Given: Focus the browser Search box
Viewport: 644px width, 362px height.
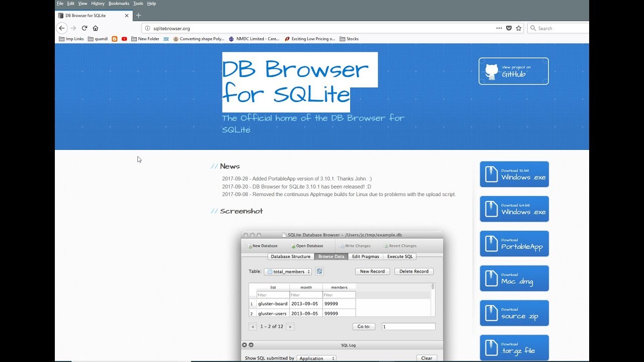Looking at the screenshot, I should pyautogui.click(x=557, y=28).
